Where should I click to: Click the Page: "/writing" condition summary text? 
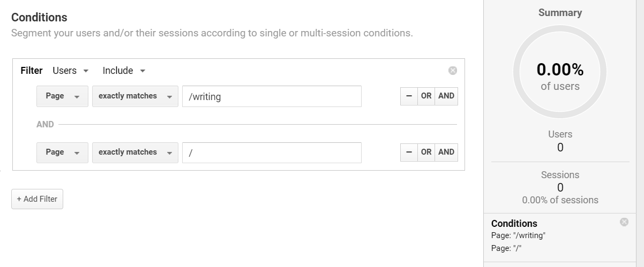[518, 235]
